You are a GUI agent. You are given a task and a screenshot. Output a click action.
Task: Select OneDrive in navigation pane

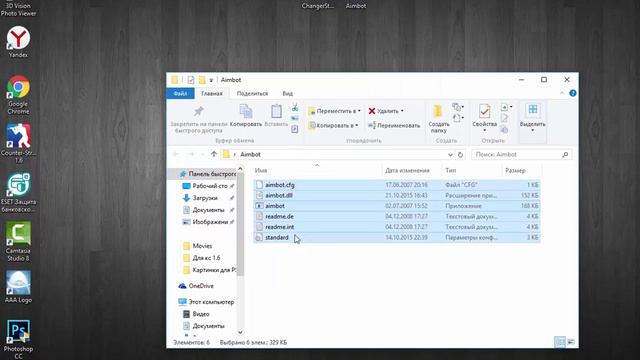click(x=201, y=286)
